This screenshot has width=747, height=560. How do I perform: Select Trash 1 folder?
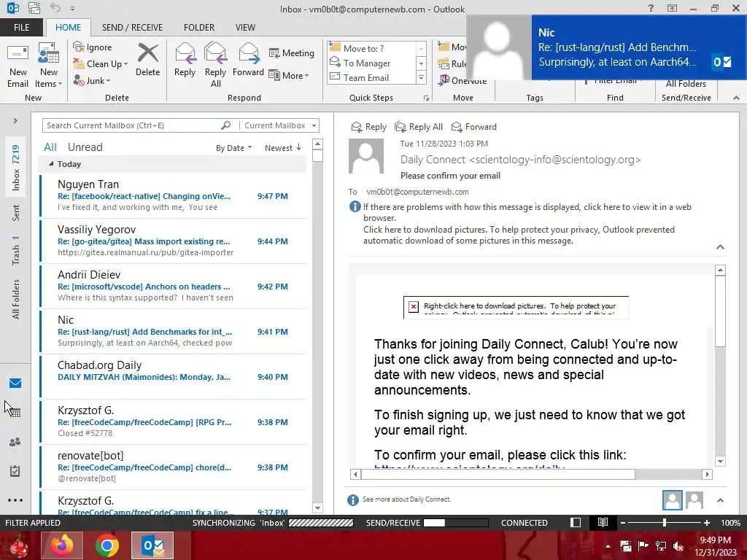click(16, 251)
